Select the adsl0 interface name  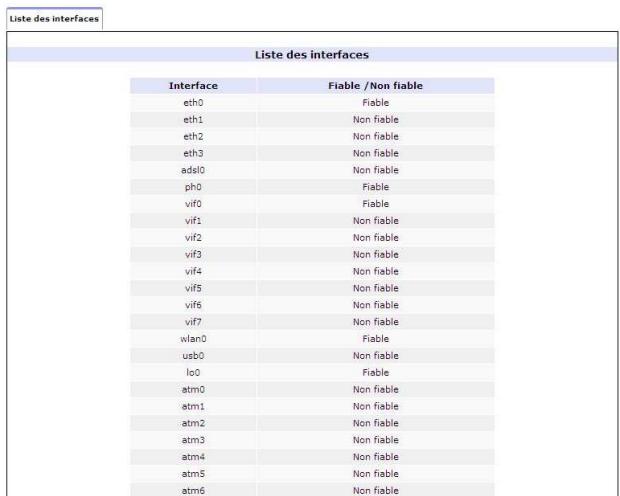(x=194, y=170)
